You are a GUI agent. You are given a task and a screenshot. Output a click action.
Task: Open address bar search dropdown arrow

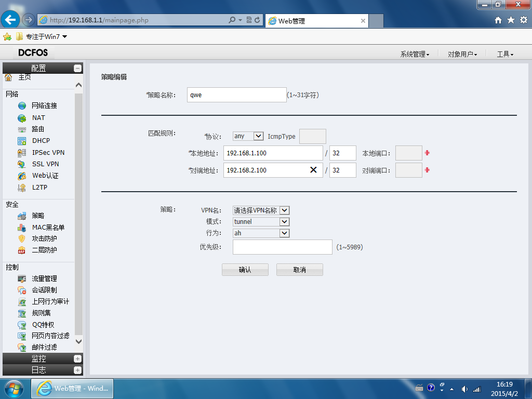coord(240,20)
